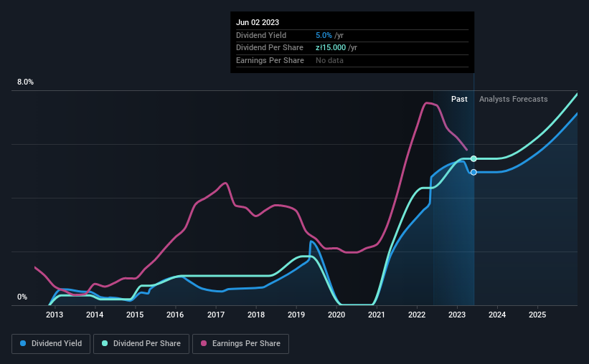This screenshot has height=364, width=589.
Task: Click the blue Dividend Yield legend dot
Action: coord(23,343)
